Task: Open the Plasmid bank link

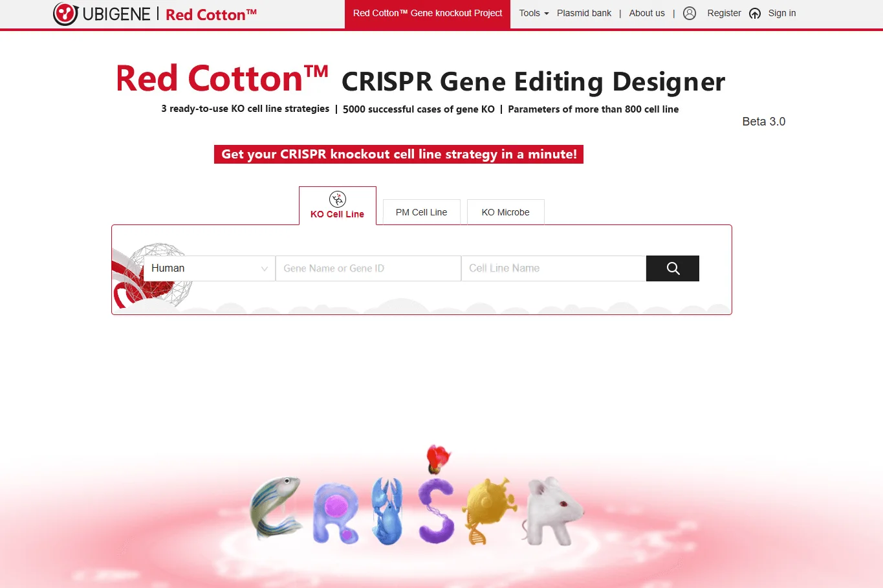Action: point(584,13)
